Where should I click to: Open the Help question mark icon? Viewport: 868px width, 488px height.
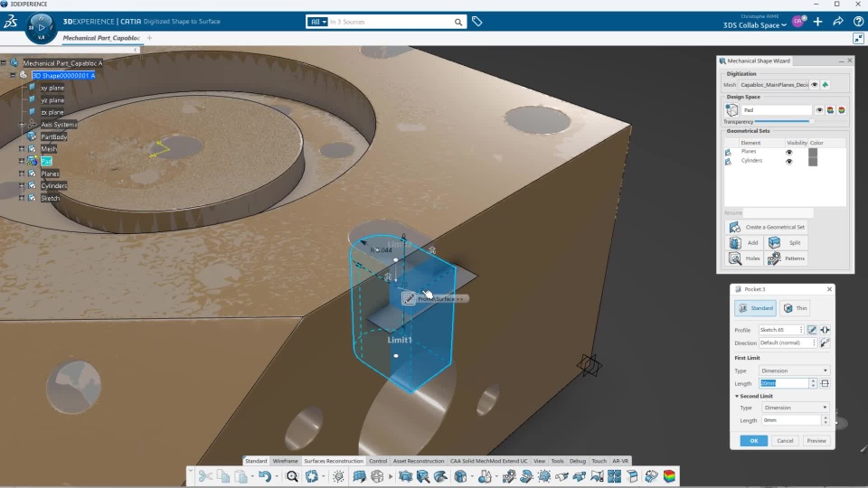858,22
